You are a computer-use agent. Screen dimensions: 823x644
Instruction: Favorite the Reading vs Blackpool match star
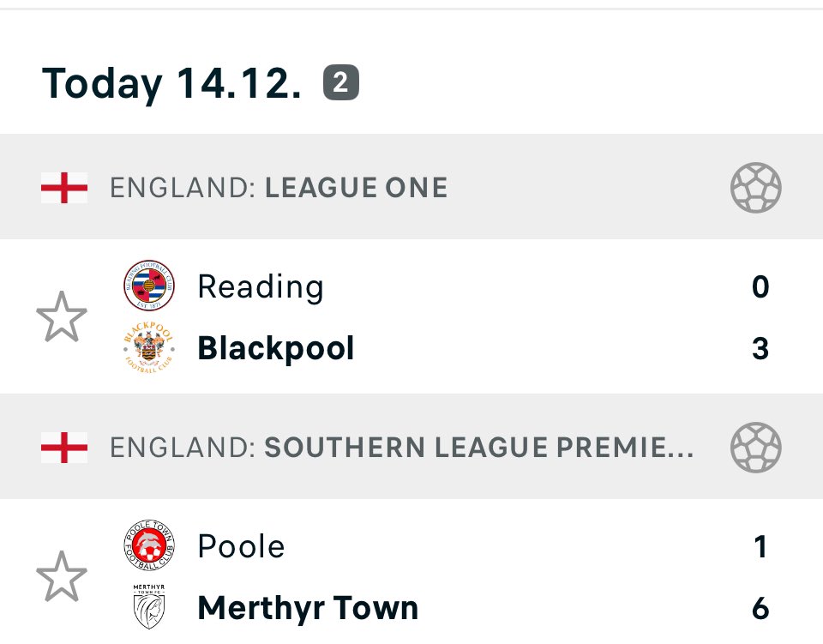(x=62, y=316)
